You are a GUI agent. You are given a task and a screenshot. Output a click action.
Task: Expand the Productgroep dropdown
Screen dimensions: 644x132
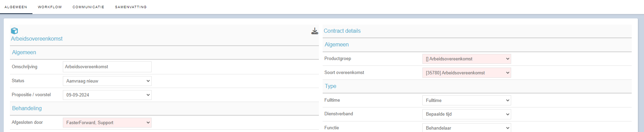point(466,59)
